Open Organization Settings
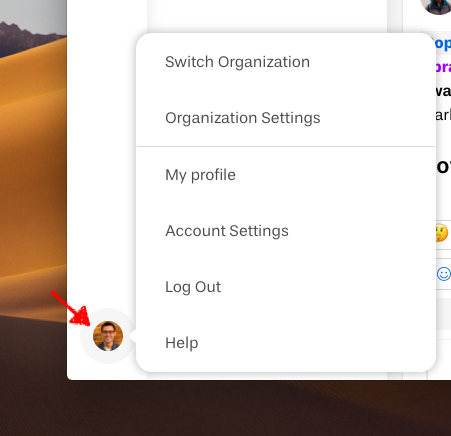This screenshot has height=436, width=451. coord(243,118)
